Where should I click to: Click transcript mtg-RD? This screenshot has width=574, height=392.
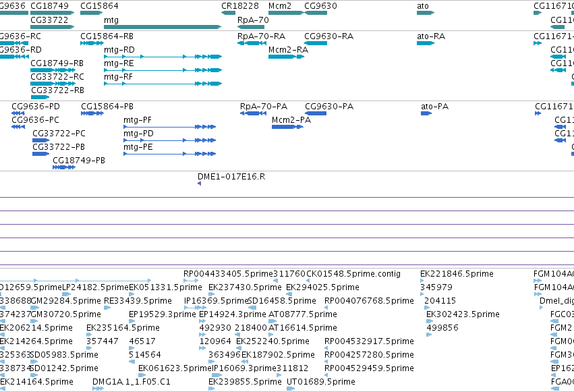[163, 57]
